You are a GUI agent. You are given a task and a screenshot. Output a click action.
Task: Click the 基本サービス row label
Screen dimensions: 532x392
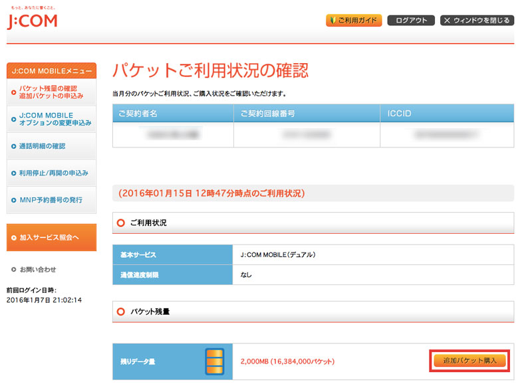[x=138, y=254]
